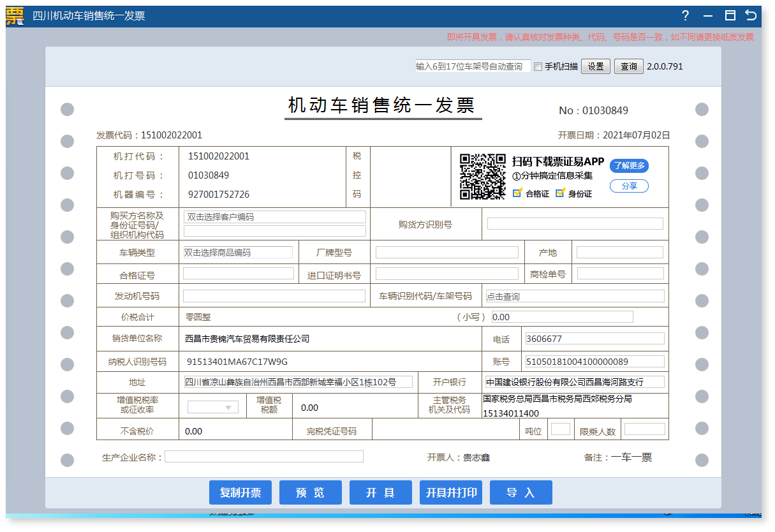
Task: Open the 增值税税率或征收率 dropdown
Action: (x=213, y=407)
